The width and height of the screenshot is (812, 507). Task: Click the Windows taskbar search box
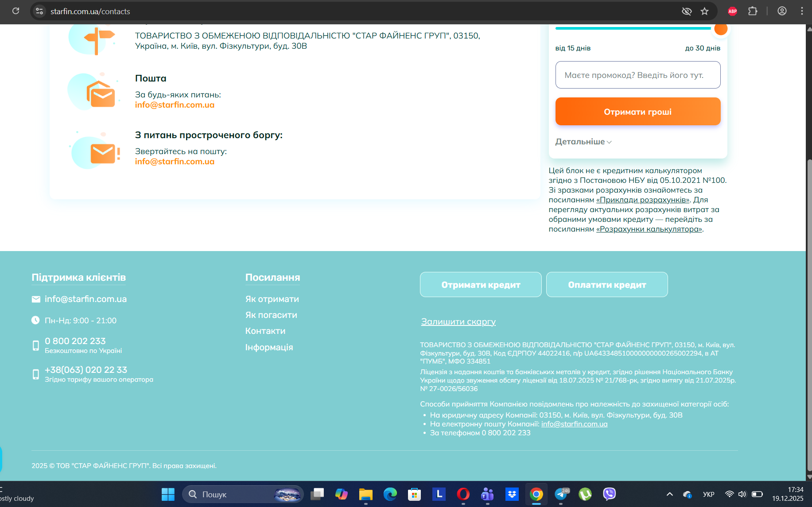(243, 494)
